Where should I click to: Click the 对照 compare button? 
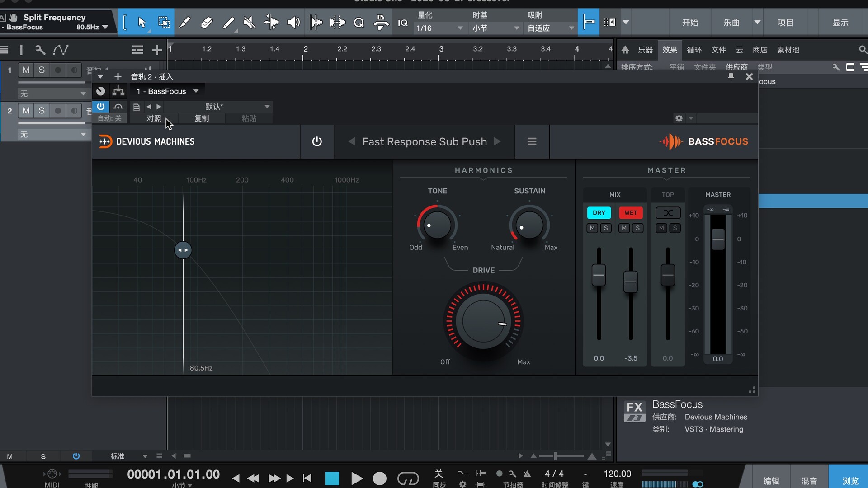154,118
